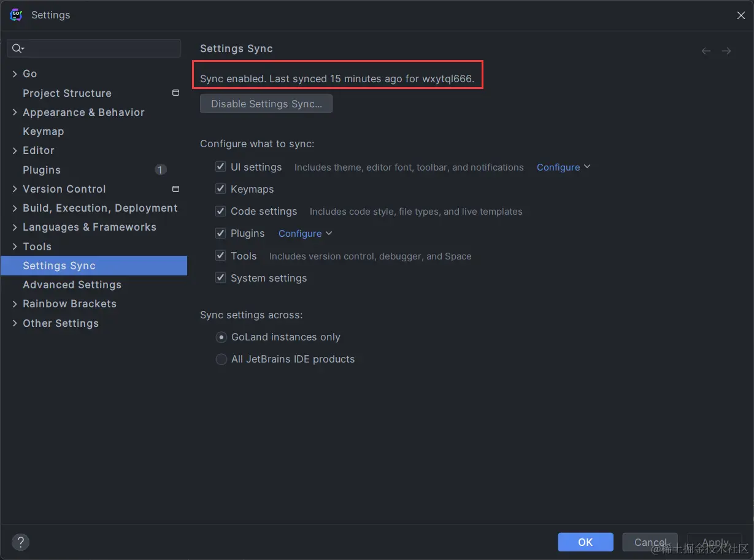
Task: Expand the Appearance & Behavior node
Action: [15, 112]
